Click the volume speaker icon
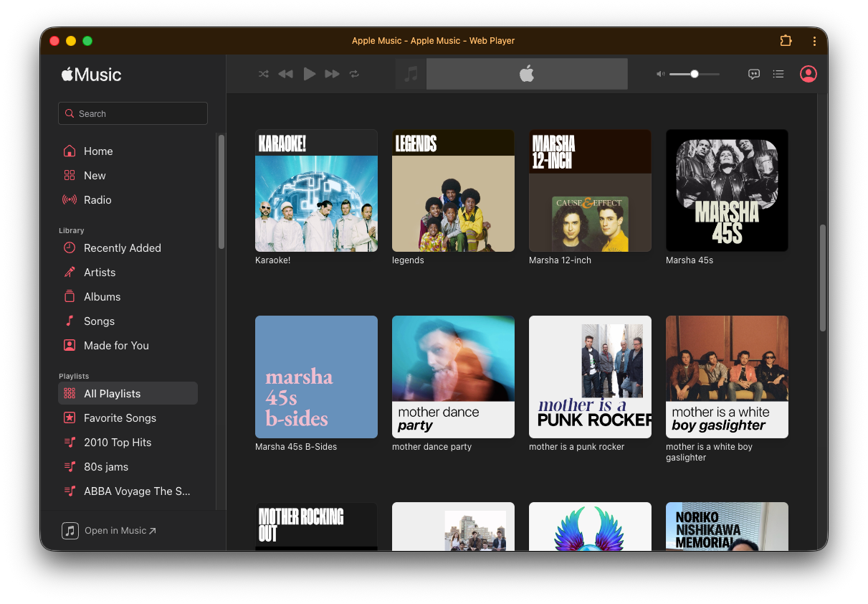 tap(660, 74)
